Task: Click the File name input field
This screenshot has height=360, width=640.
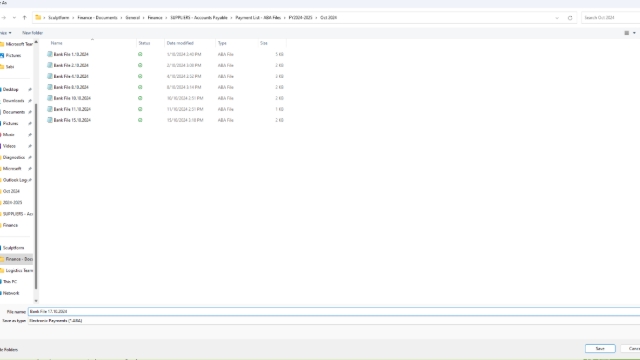Action: tap(334, 312)
